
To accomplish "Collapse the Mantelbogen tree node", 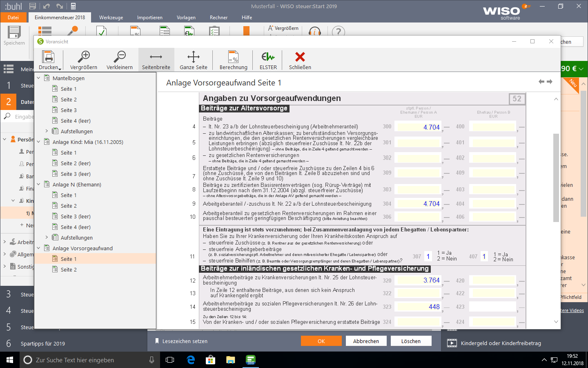I will click(38, 78).
